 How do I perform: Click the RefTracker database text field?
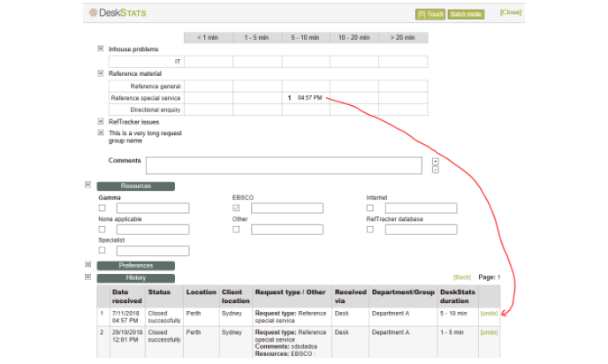(422, 230)
